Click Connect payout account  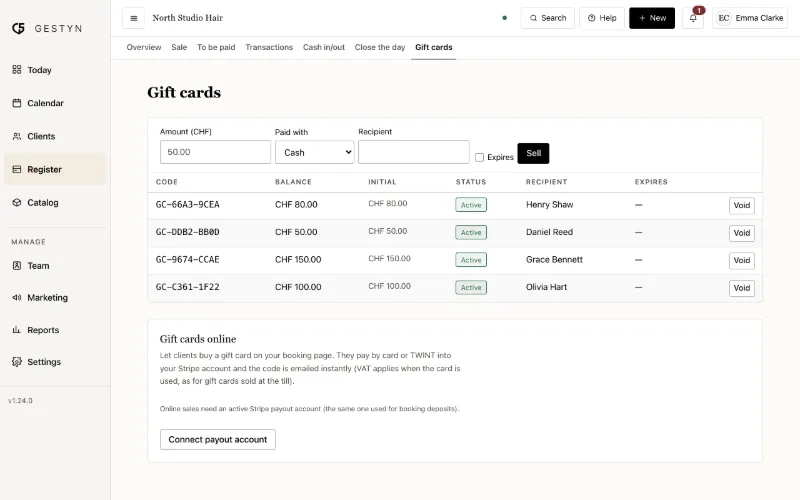click(218, 439)
